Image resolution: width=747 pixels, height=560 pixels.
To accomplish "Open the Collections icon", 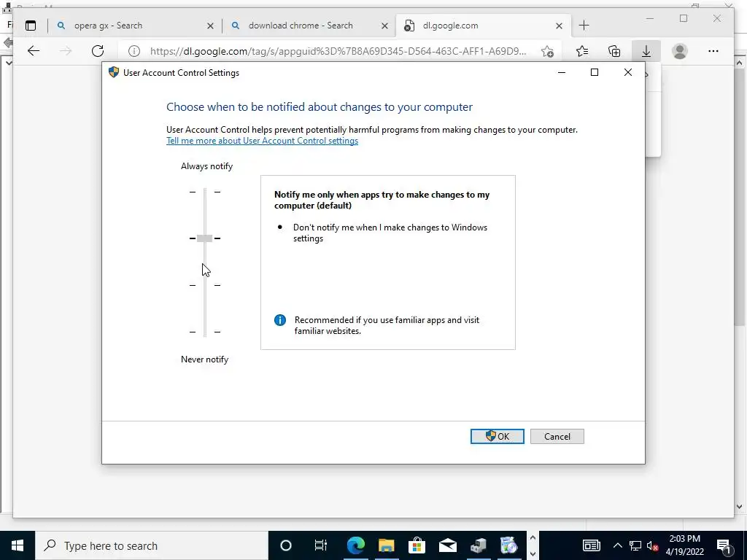I will 614,51.
